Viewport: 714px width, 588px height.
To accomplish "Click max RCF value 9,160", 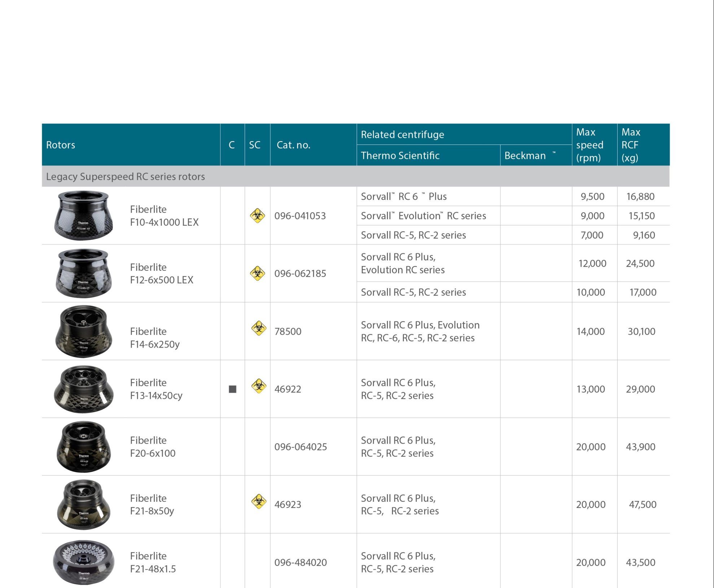I will (x=644, y=235).
